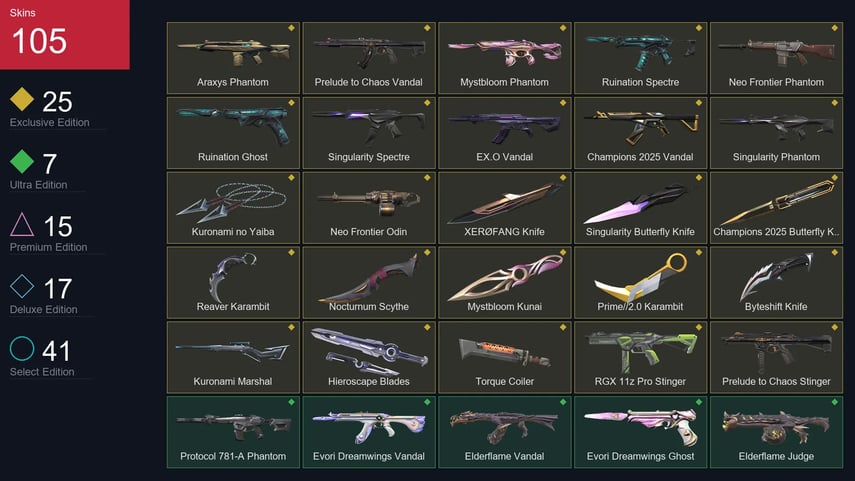
Task: Open the Evori Dreamwings Ghost skin
Action: click(x=640, y=432)
